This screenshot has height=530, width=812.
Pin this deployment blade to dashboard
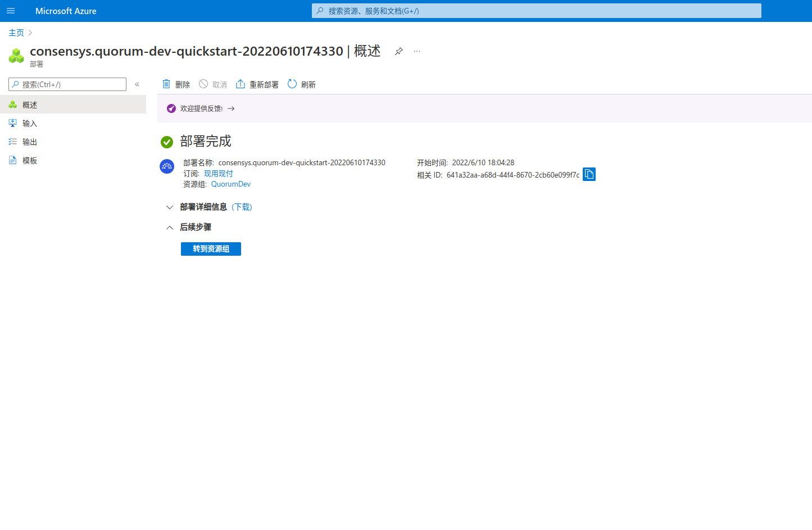tap(399, 51)
